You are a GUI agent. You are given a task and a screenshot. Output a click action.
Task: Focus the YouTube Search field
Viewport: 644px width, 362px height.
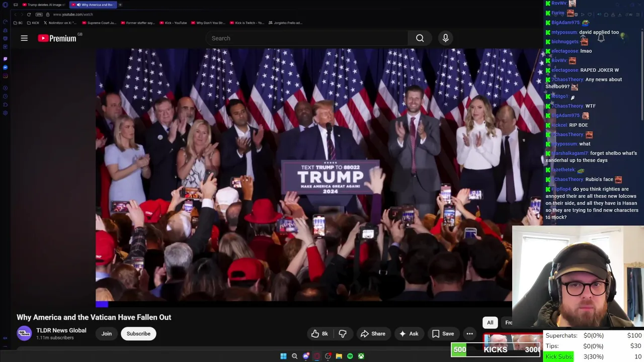click(x=307, y=38)
